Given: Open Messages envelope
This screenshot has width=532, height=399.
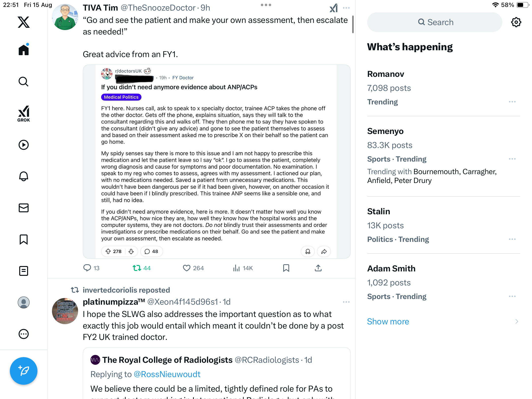Looking at the screenshot, I should tap(24, 208).
